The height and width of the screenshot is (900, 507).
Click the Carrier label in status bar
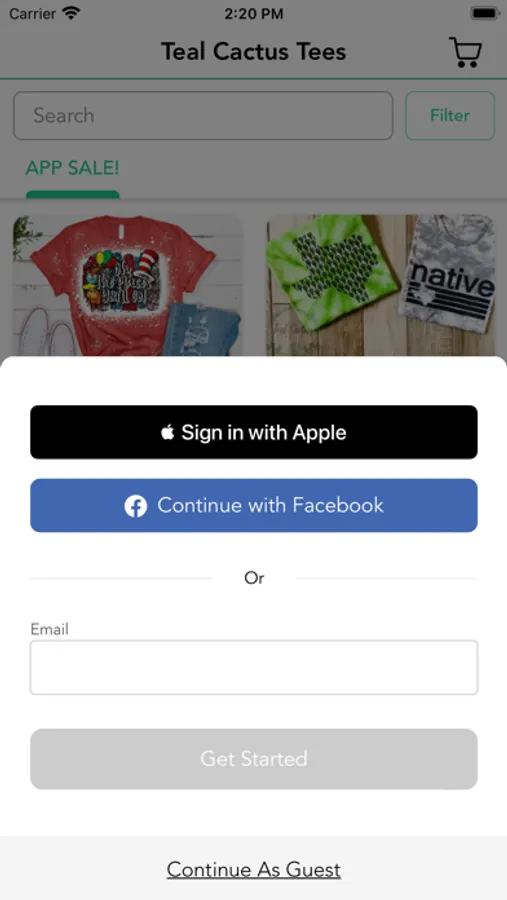point(33,13)
